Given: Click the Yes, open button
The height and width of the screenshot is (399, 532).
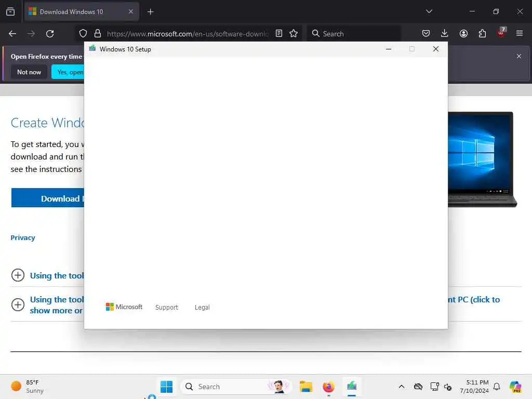Looking at the screenshot, I should click(68, 72).
